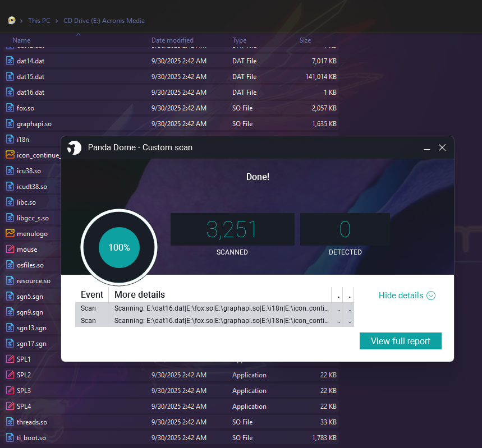Image resolution: width=482 pixels, height=448 pixels.
Task: Sort files by Size column header
Action: 305,40
